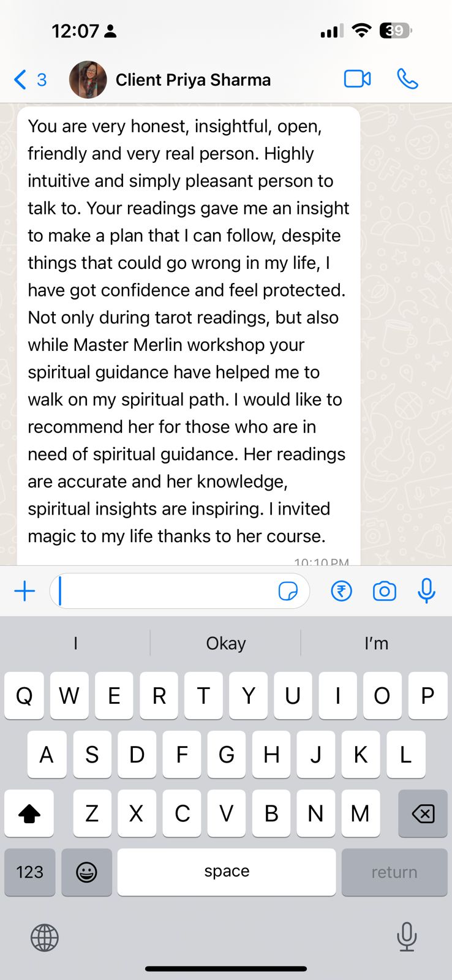Toggle the shift key on keyboard
The width and height of the screenshot is (452, 980).
click(x=29, y=813)
